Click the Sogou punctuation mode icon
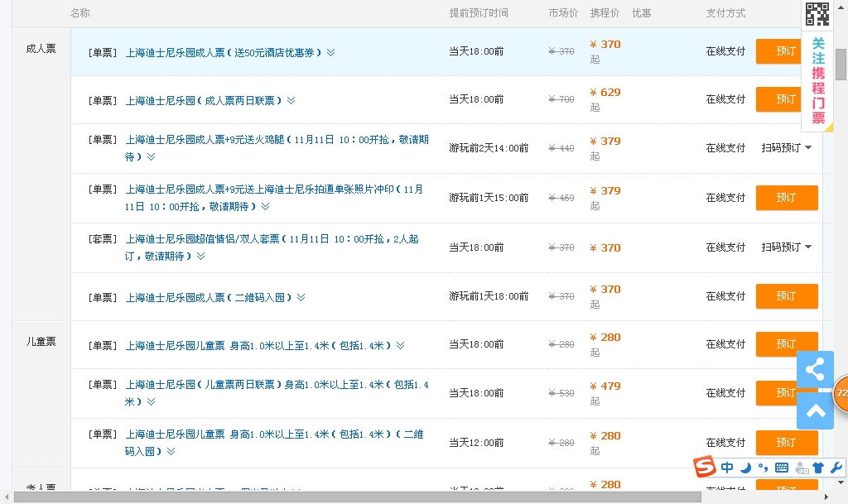 pyautogui.click(x=763, y=468)
